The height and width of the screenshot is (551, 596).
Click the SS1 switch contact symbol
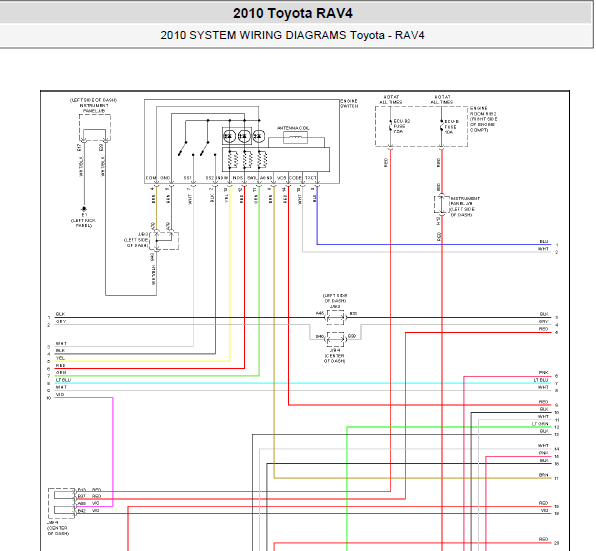click(x=182, y=148)
